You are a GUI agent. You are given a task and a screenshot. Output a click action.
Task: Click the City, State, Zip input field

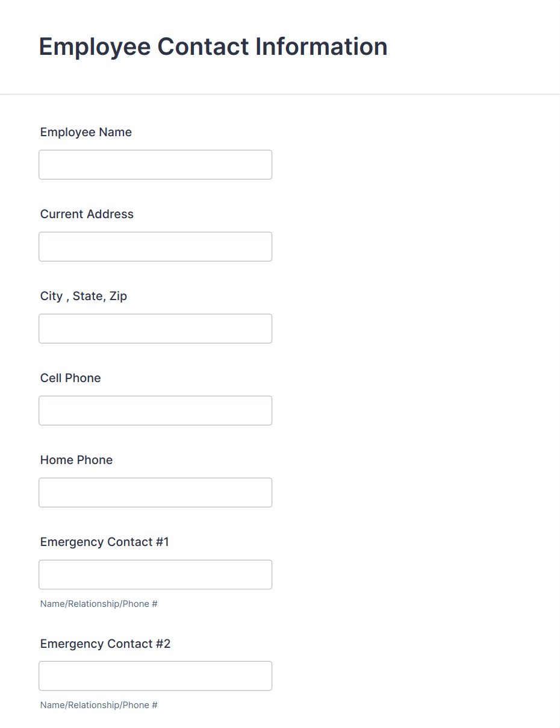155,328
